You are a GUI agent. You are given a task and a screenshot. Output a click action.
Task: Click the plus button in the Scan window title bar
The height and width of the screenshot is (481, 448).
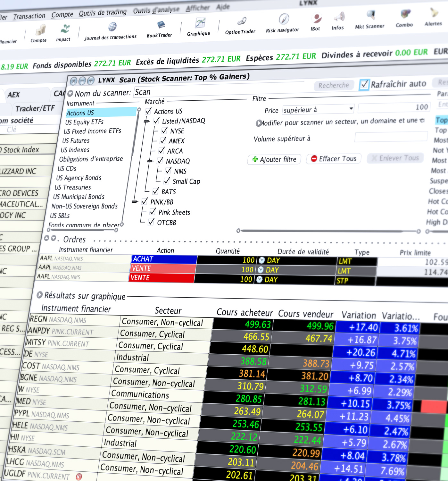91,80
